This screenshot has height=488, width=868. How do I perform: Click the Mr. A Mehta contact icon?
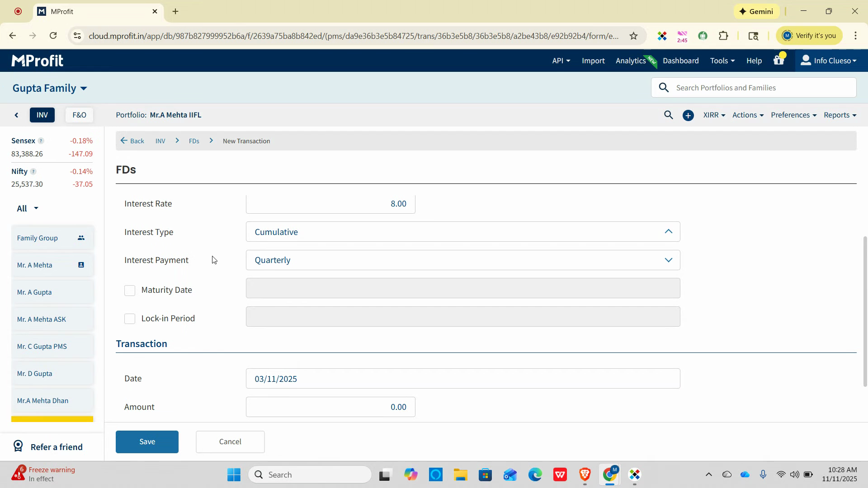(x=81, y=265)
